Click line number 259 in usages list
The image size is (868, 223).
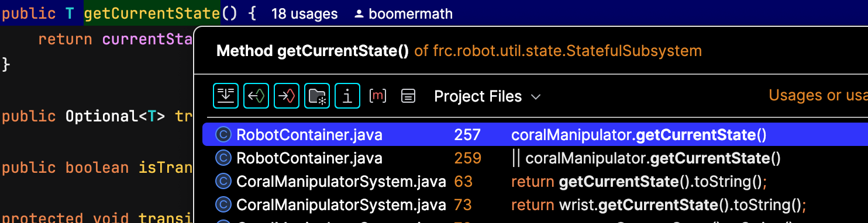(467, 158)
